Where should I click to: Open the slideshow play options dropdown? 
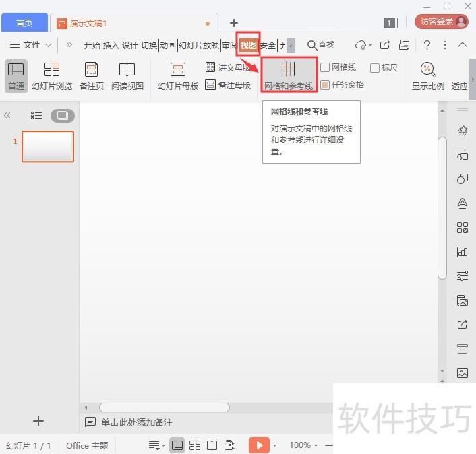274,445
